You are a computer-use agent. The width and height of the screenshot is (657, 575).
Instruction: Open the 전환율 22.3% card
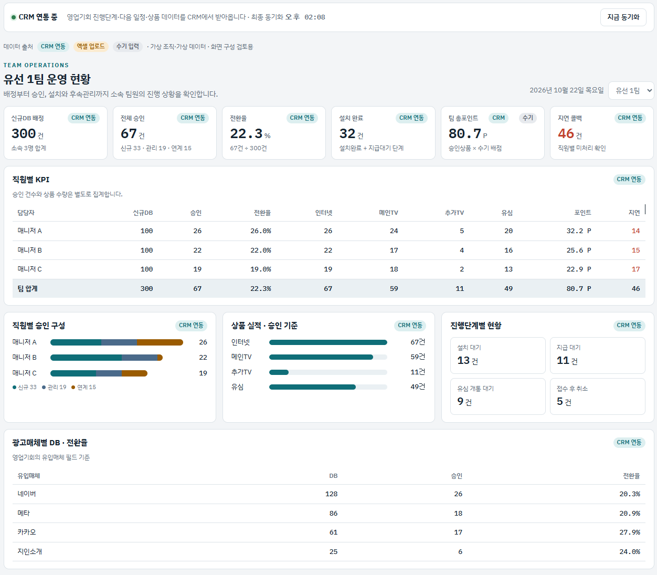point(274,133)
